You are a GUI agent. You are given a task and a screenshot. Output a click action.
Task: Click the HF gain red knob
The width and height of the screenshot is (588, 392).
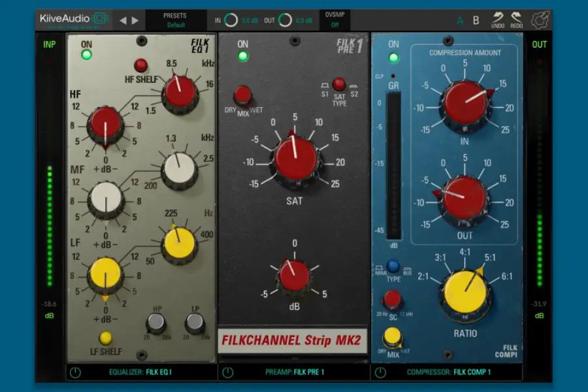click(105, 125)
